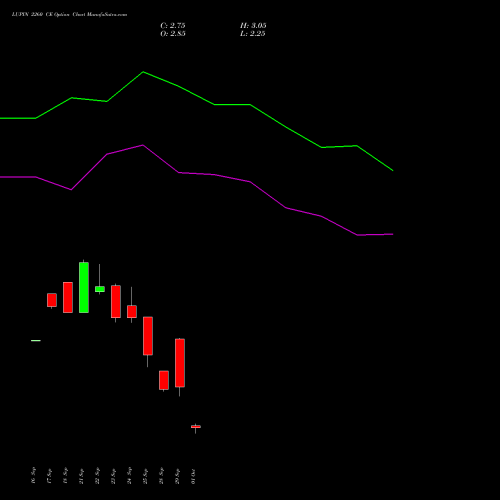Click the close value 'C: 2.75'

coord(173,26)
